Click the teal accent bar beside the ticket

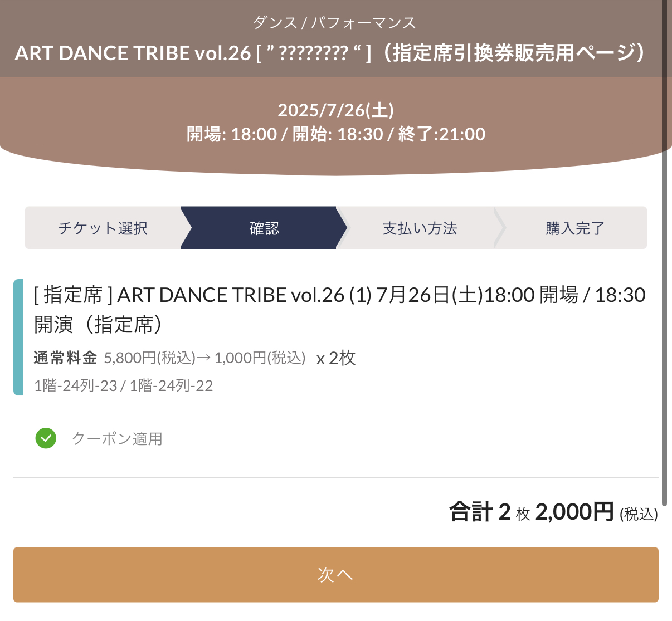18,337
